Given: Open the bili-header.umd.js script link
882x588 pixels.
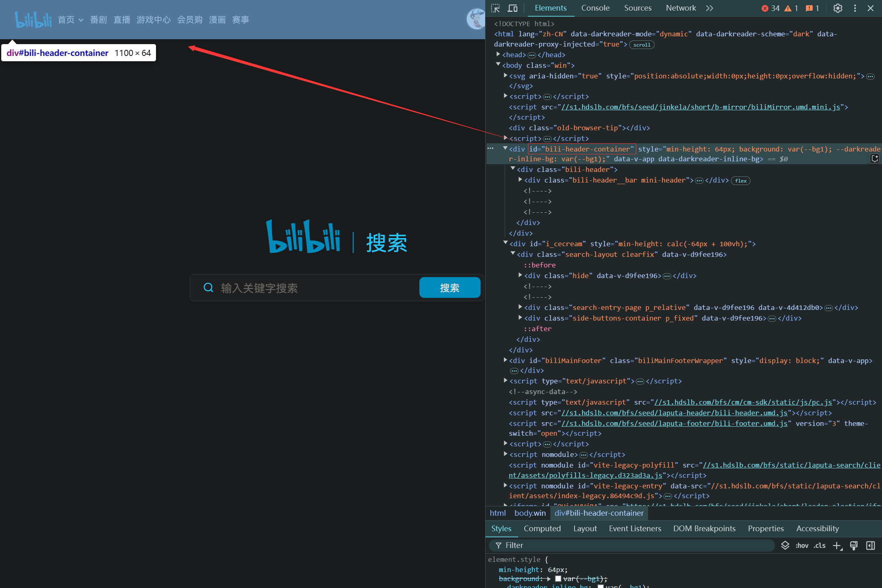Looking at the screenshot, I should (x=675, y=413).
